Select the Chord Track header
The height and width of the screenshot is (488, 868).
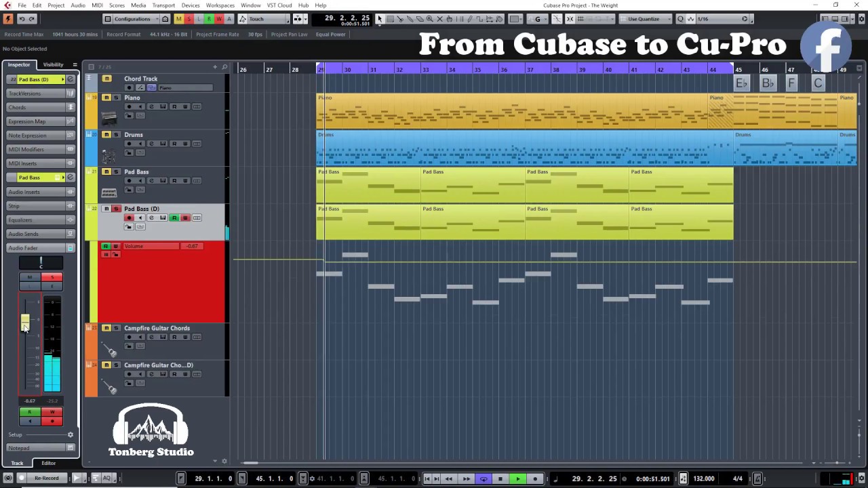(x=140, y=79)
